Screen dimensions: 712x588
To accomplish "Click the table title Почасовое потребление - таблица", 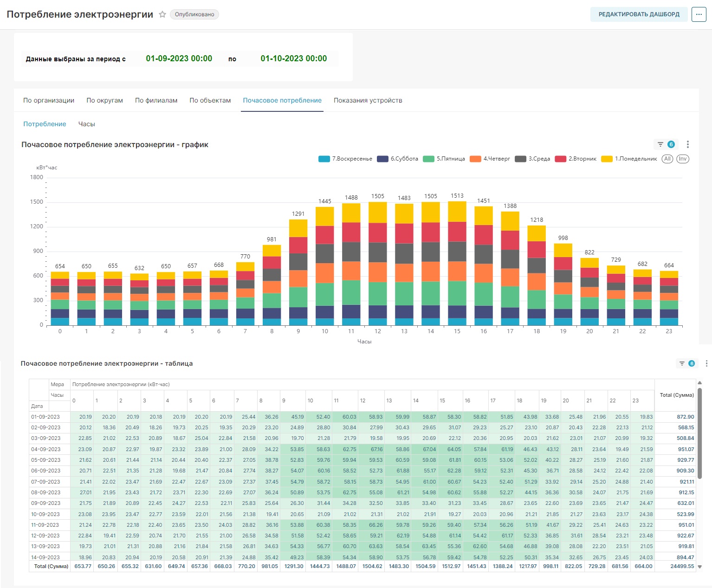I will point(107,363).
